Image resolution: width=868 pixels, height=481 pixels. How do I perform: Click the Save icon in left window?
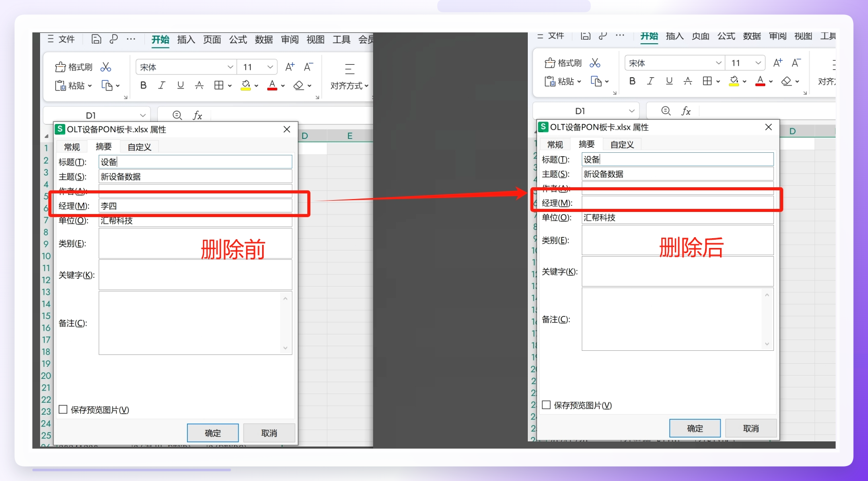(96, 39)
